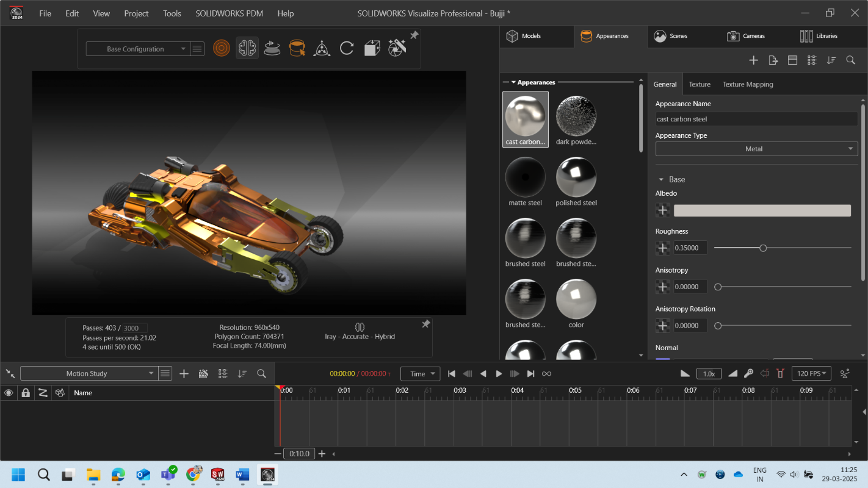
Task: Toggle the lock column in the timeline header
Action: pyautogui.click(x=26, y=393)
